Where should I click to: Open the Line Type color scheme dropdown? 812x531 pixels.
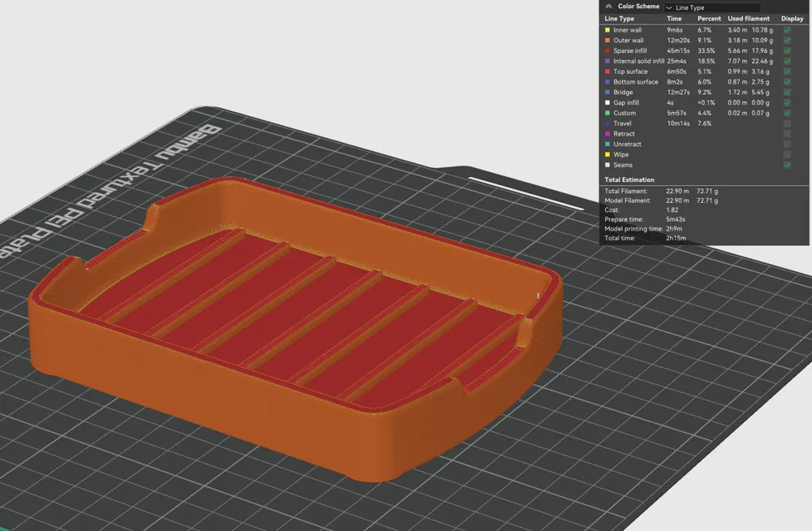coord(713,7)
